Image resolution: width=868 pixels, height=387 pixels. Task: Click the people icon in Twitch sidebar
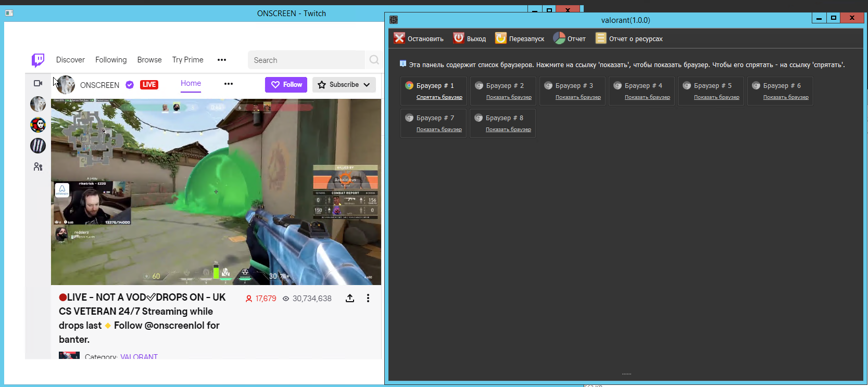(x=38, y=167)
